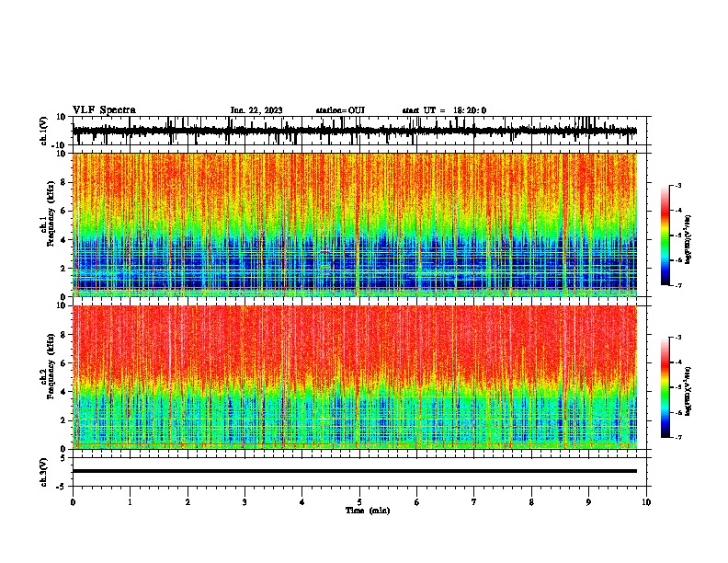Click the ch.1 voltage waveform trace

click(355, 131)
